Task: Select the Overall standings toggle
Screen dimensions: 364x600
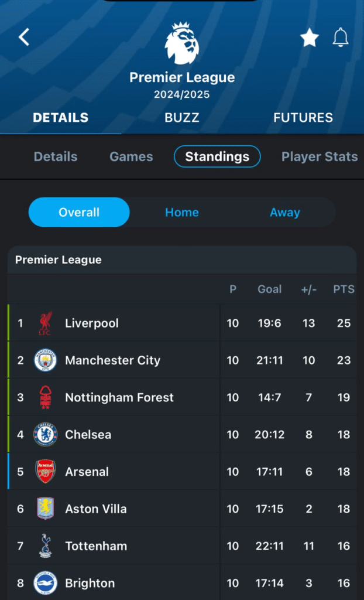Action: click(x=79, y=212)
